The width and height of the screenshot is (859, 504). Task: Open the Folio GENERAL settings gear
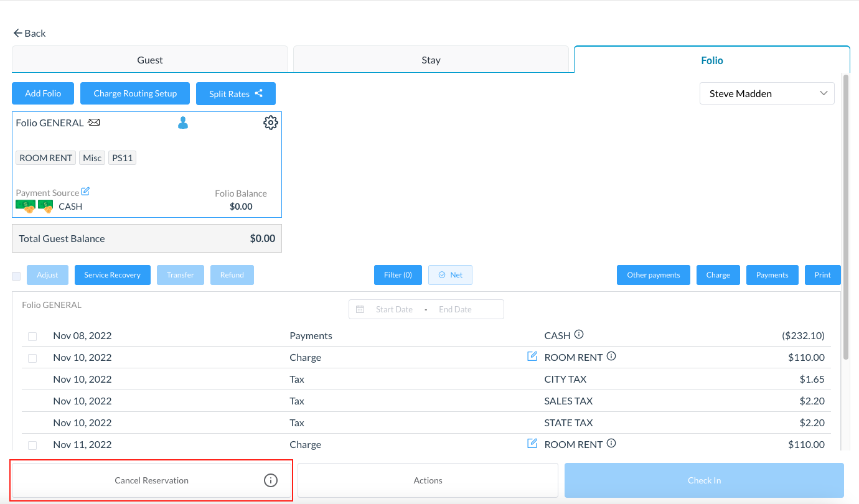270,123
